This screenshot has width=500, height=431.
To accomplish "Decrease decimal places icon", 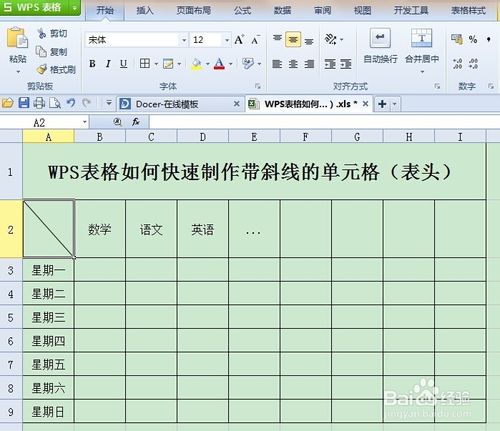I will [473, 64].
